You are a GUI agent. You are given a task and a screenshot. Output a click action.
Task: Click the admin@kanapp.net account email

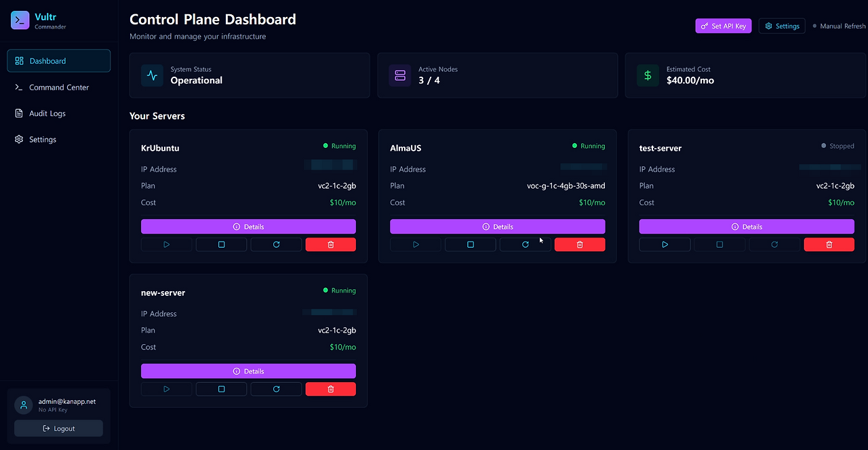pyautogui.click(x=67, y=401)
